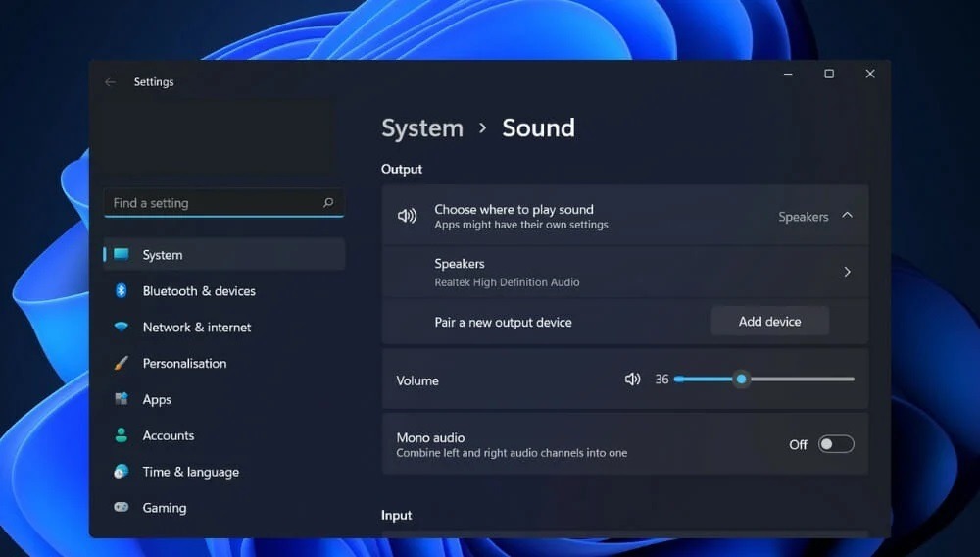The height and width of the screenshot is (557, 980).
Task: Click the search magnifier icon
Action: pyautogui.click(x=328, y=203)
